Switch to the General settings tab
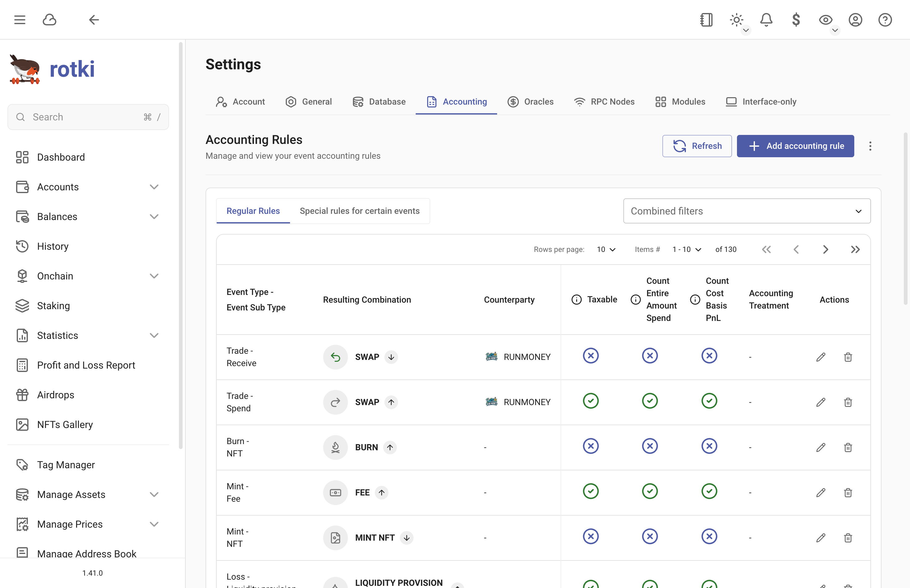The image size is (910, 588). click(x=309, y=102)
